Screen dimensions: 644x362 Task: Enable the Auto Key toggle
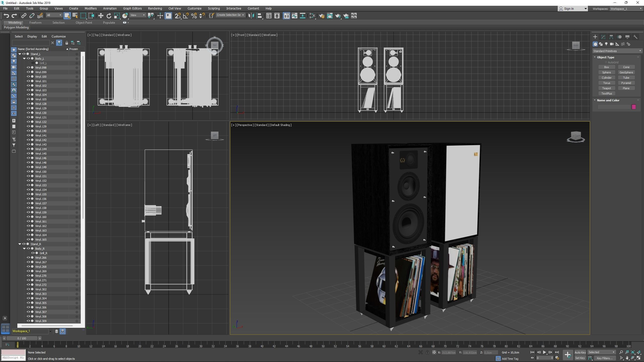pyautogui.click(x=580, y=352)
